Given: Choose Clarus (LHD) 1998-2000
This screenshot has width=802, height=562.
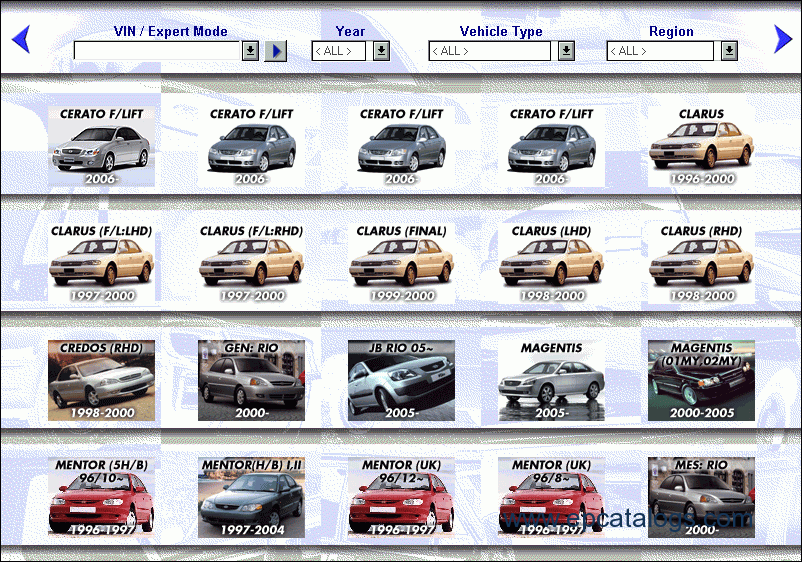Looking at the screenshot, I should coord(551,263).
